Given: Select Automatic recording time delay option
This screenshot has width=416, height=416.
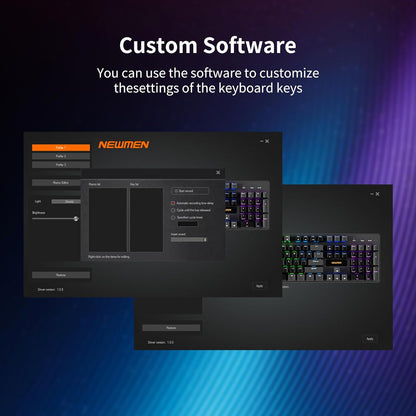Looking at the screenshot, I should [173, 203].
